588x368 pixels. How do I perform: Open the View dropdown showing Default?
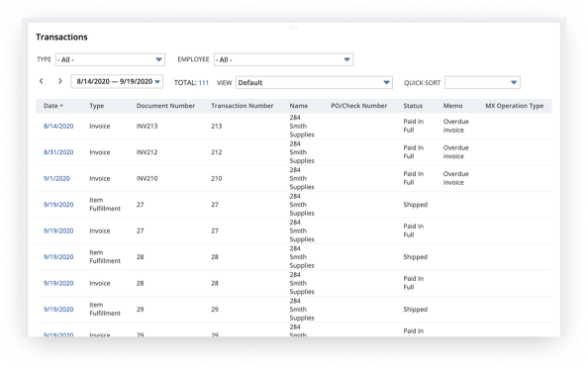[314, 82]
